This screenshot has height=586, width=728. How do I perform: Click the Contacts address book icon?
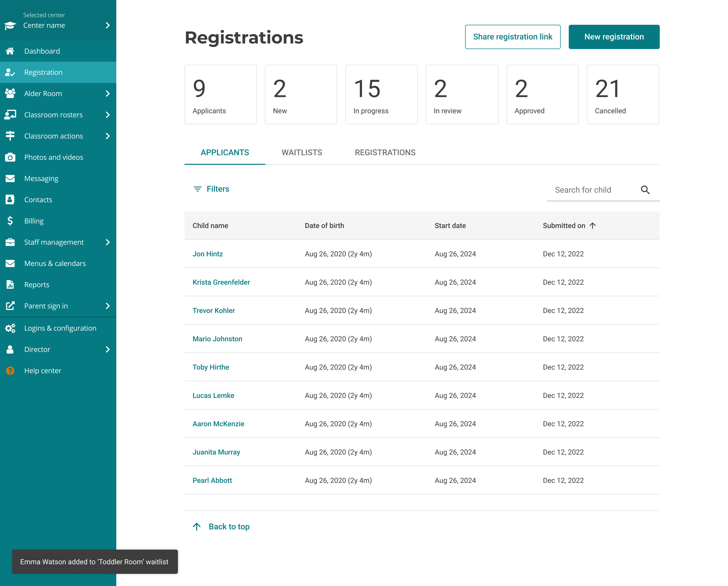coord(10,200)
